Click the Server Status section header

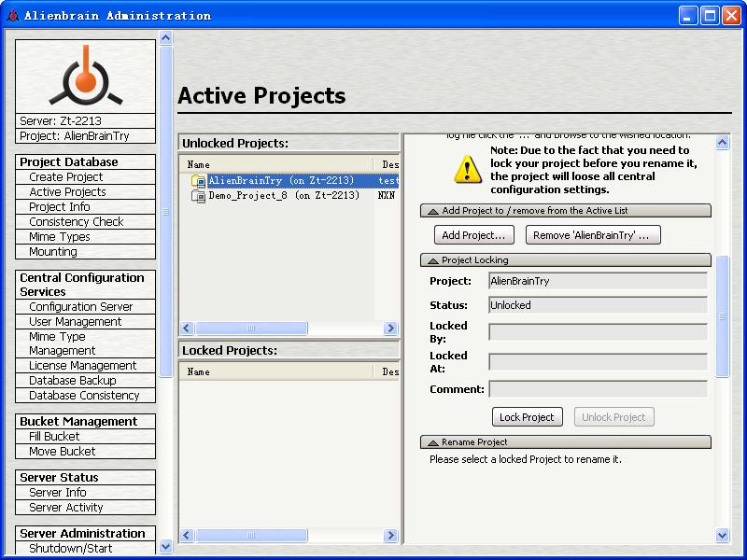coord(86,477)
